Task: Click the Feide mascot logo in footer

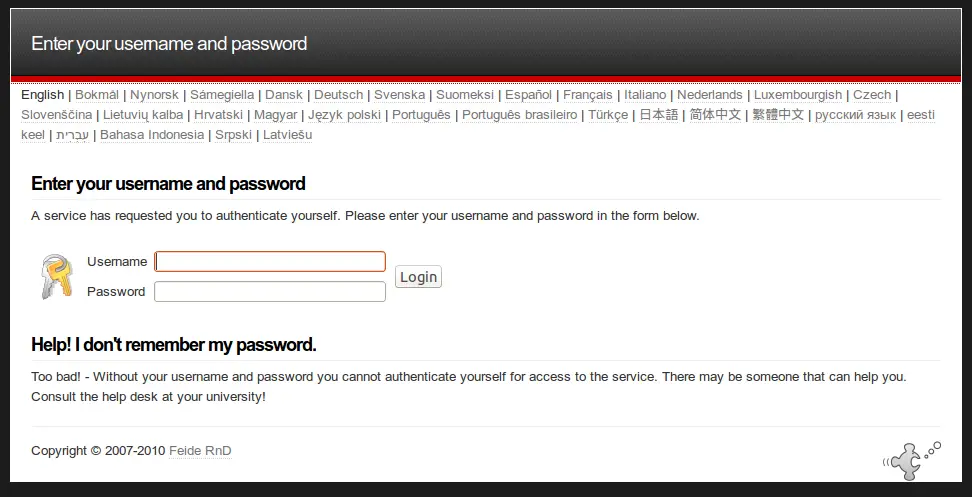Action: (911, 460)
